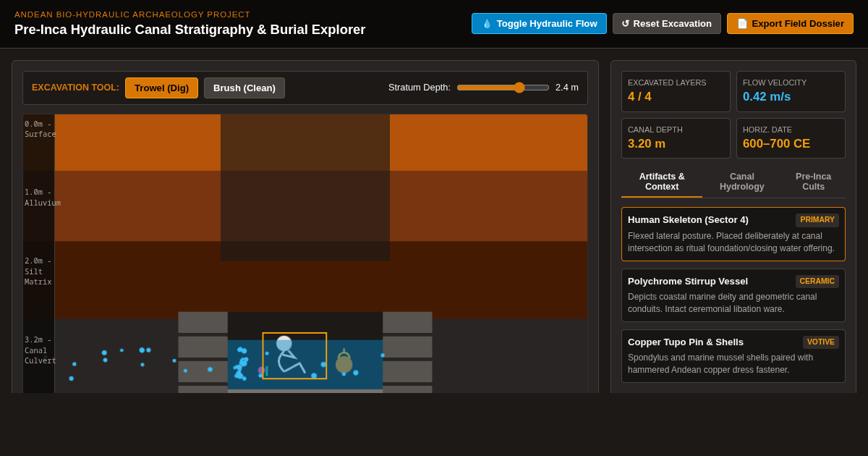
Task: Click the VOTIVE badge
Action: [821, 342]
